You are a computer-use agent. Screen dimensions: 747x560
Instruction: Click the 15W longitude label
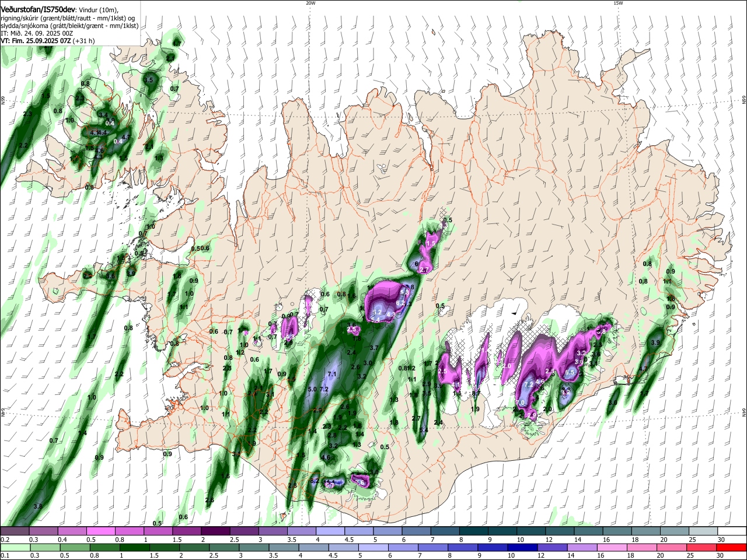618,3
